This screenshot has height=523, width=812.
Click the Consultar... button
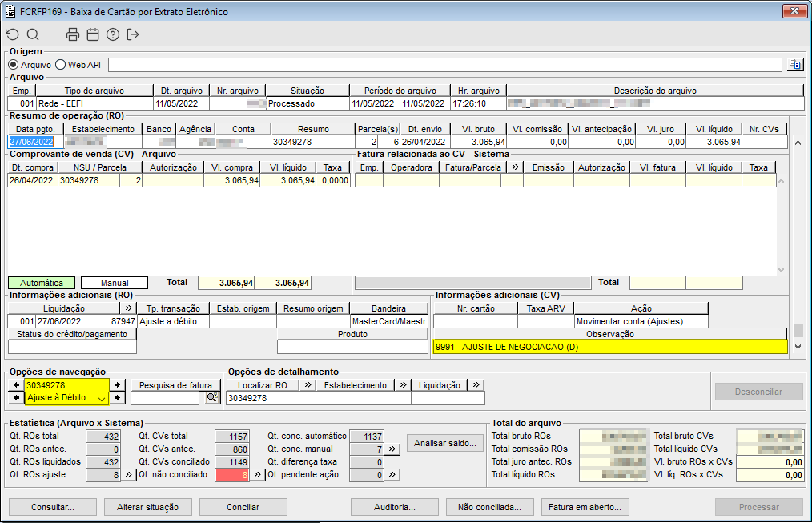coord(53,507)
